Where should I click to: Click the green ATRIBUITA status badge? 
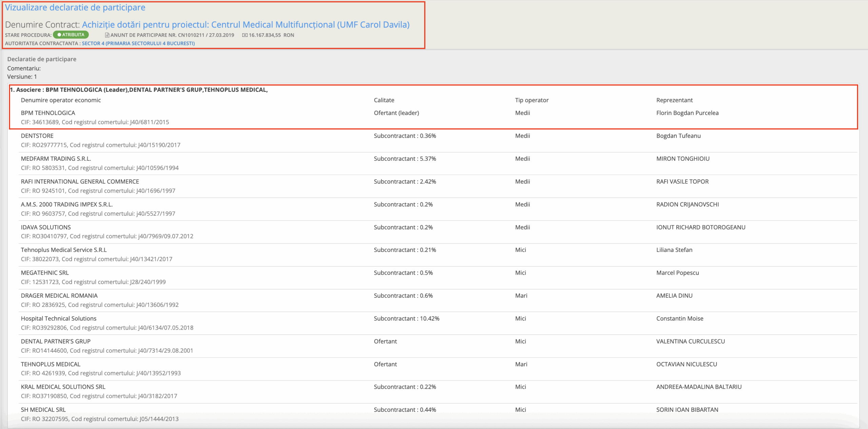pos(71,35)
